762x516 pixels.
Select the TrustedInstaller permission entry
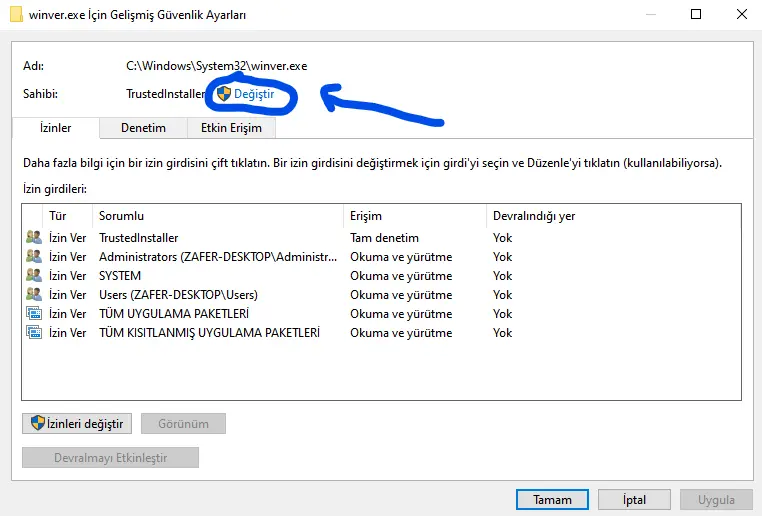pyautogui.click(x=381, y=238)
